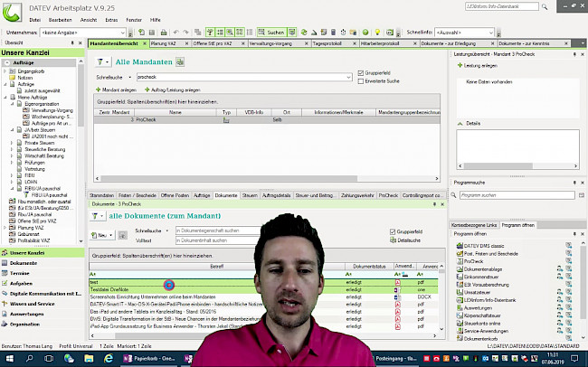
Task: Open the filter funnel beside Alle Mandanten
Action: click(103, 61)
